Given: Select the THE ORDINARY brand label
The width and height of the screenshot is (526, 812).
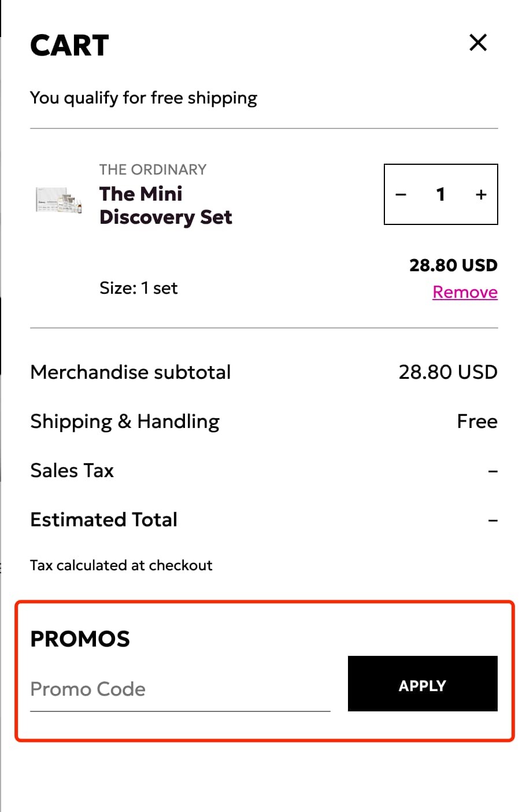Looking at the screenshot, I should pyautogui.click(x=153, y=169).
